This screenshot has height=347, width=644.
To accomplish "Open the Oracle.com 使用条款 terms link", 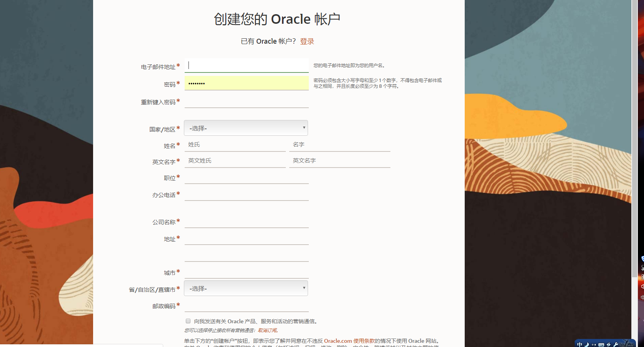I will coord(349,341).
